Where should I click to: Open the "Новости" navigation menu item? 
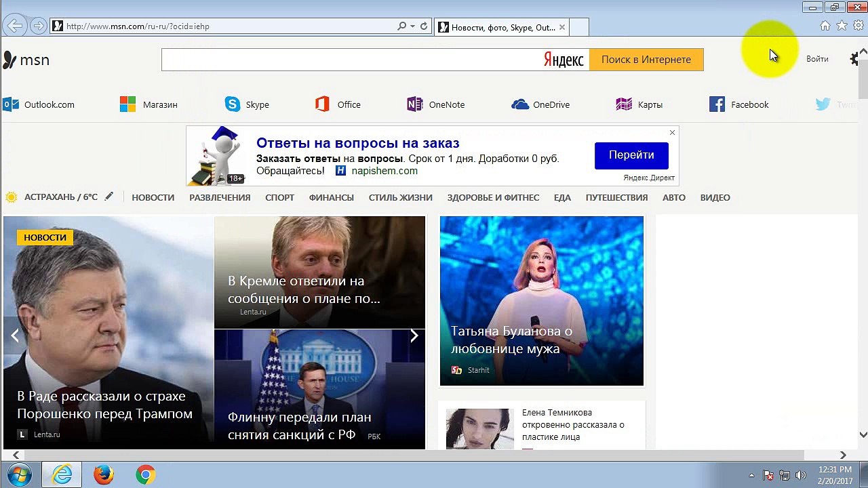click(153, 197)
